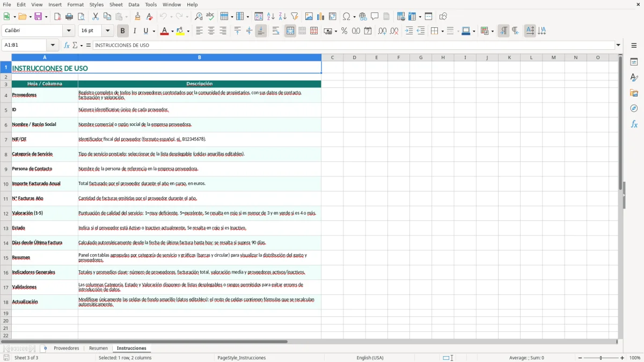The image size is (644, 362).
Task: Toggle Align Left
Action: 200,31
